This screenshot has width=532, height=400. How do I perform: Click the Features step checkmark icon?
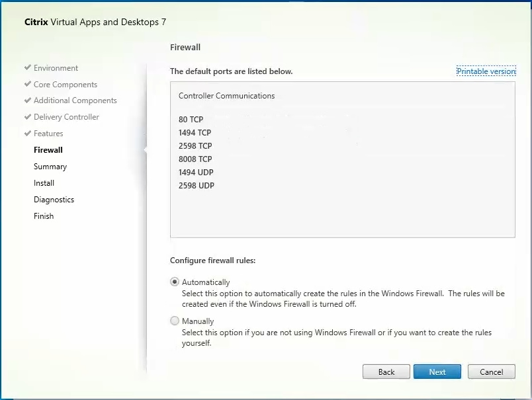pyautogui.click(x=27, y=134)
